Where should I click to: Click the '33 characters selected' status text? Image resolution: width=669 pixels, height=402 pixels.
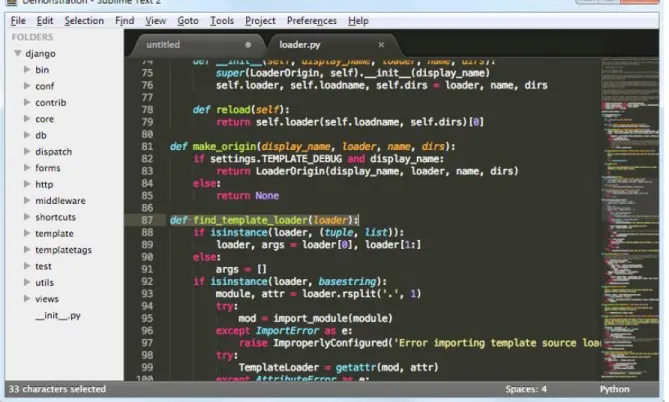point(57,389)
